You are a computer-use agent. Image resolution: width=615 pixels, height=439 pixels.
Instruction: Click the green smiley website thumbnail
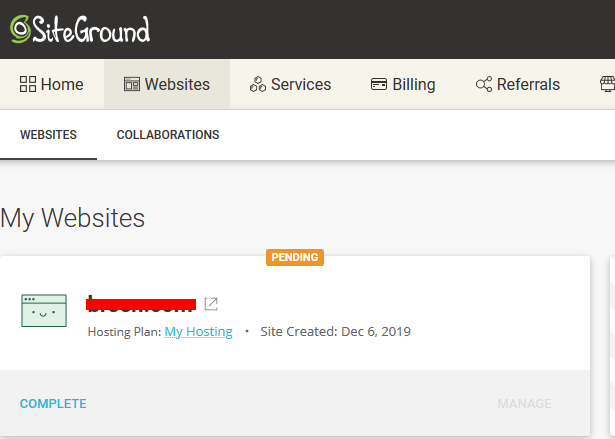(44, 310)
